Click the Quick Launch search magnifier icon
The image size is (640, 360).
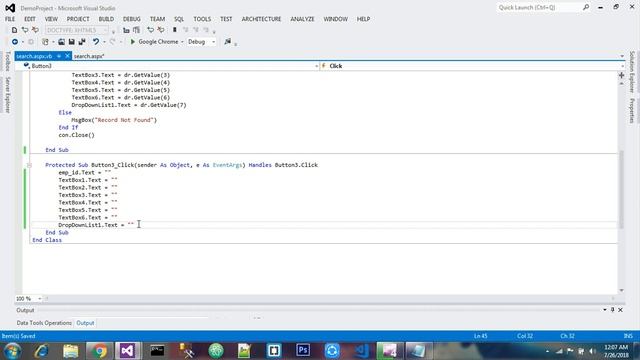tap(586, 7)
